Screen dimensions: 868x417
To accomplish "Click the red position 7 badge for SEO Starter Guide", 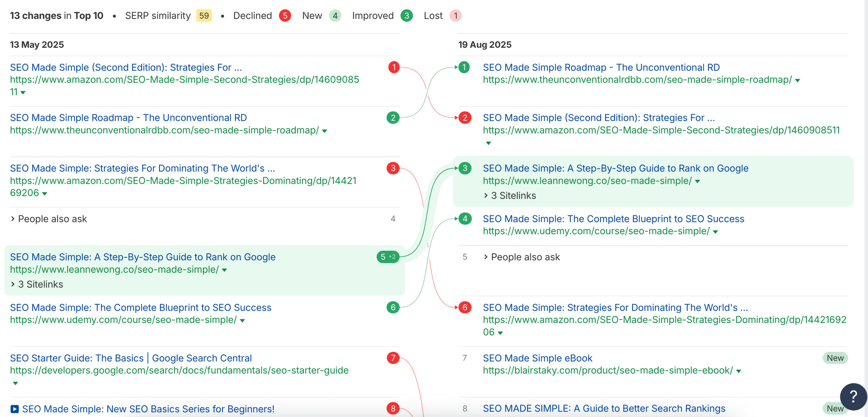I will coord(393,358).
